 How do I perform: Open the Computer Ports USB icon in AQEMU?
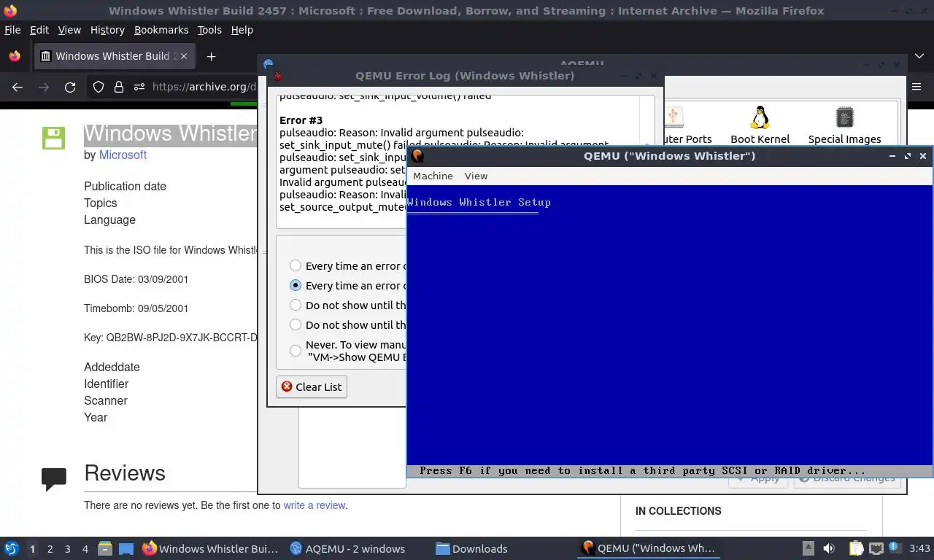673,117
